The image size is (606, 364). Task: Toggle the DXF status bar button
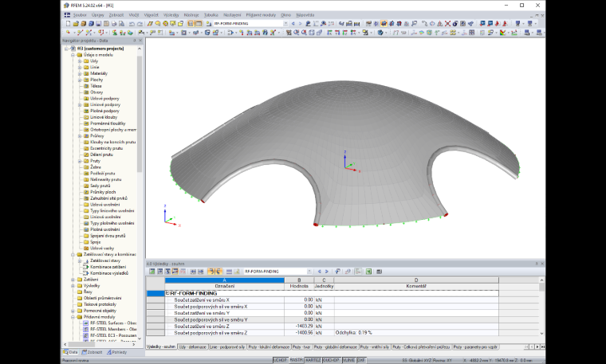361,360
